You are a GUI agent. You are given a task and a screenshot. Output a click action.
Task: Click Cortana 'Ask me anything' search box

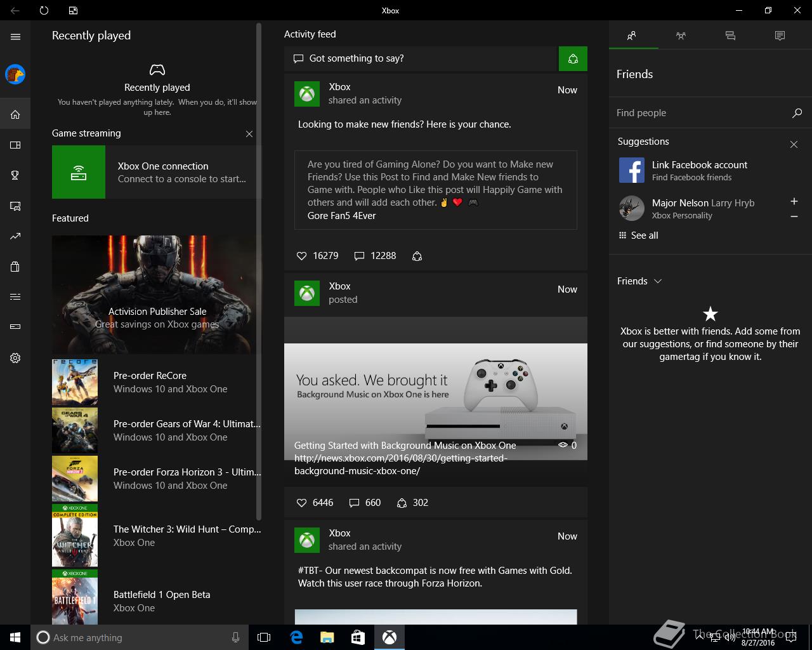[x=138, y=637]
